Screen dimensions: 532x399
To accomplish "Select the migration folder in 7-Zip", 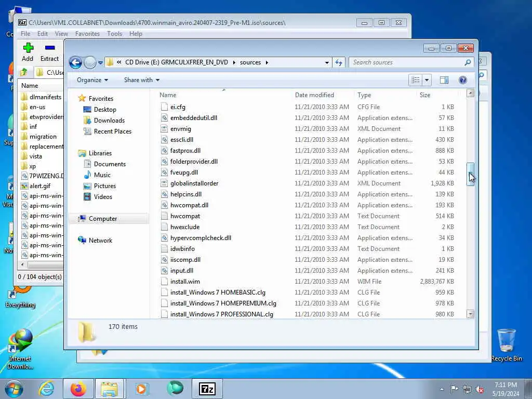I will 43,137.
